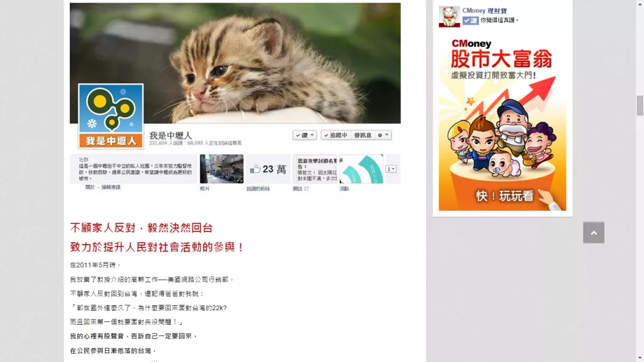Click the CMoney lucky cat avatar
Screen dimensions: 644x362
point(449,17)
